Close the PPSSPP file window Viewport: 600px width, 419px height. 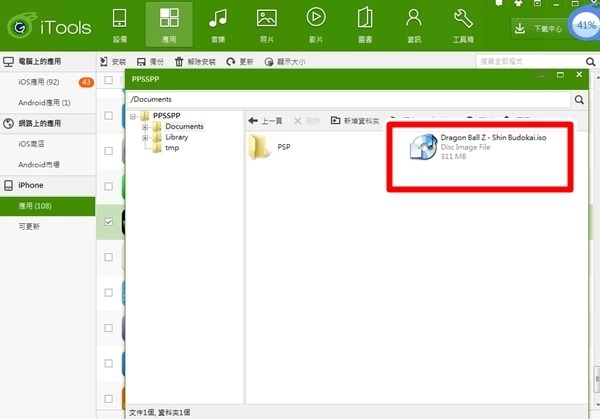coord(579,75)
